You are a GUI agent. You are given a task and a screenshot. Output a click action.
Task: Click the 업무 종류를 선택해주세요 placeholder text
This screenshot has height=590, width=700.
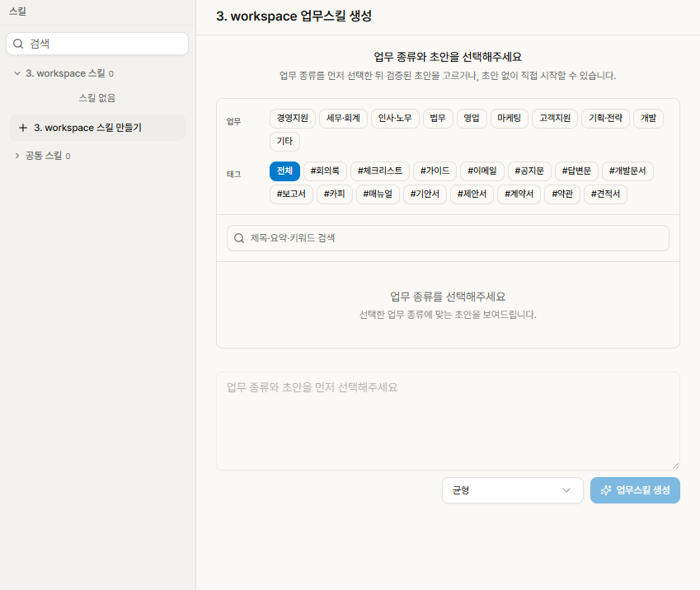(x=448, y=297)
